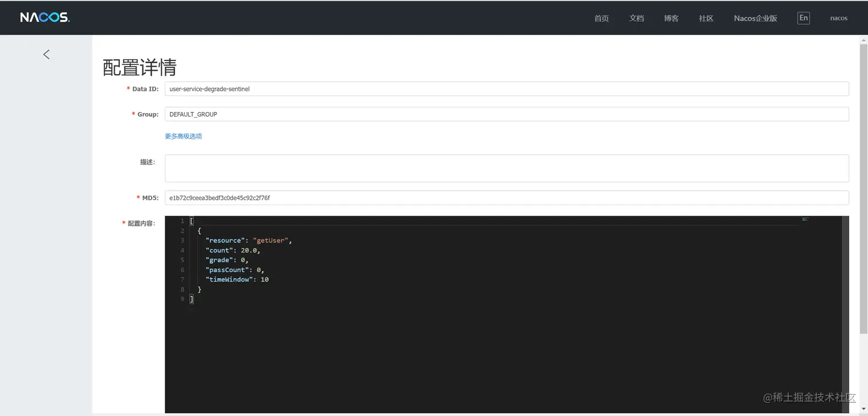Open the 博客 menu item
Screen dimensions: 868x416
tap(671, 18)
